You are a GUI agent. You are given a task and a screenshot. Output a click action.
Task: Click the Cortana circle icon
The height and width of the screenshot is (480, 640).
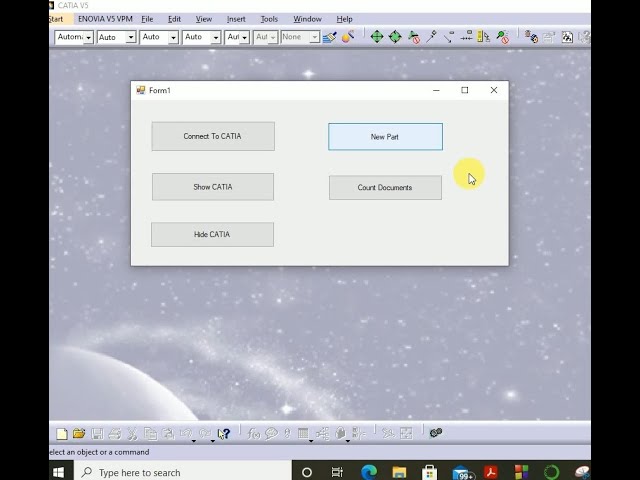tap(307, 472)
